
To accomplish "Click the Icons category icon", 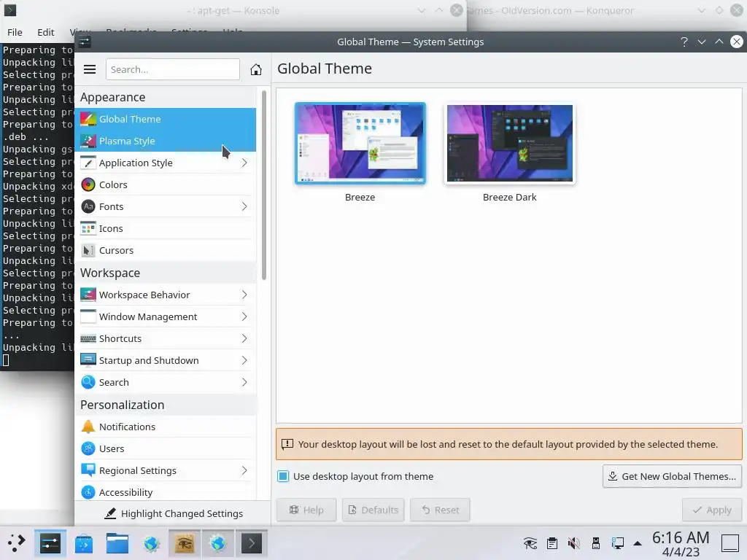I will pyautogui.click(x=88, y=228).
